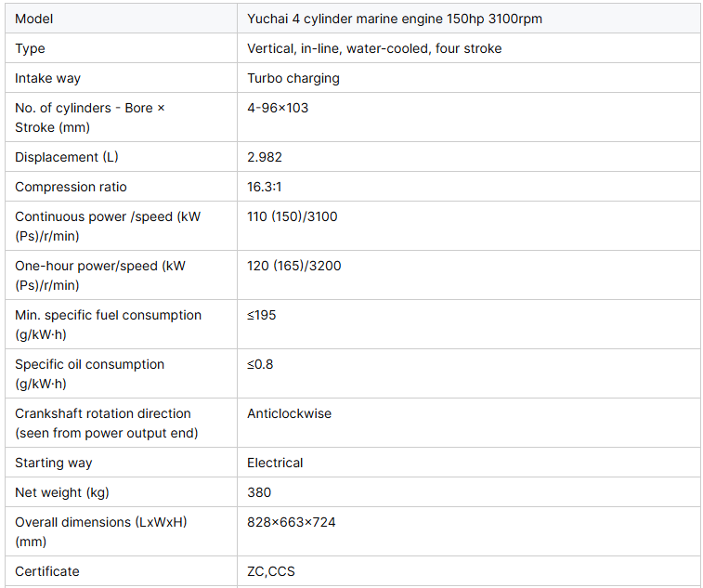Click the Compression ratio 16.3:1 value
This screenshot has width=703, height=588.
pos(264,187)
